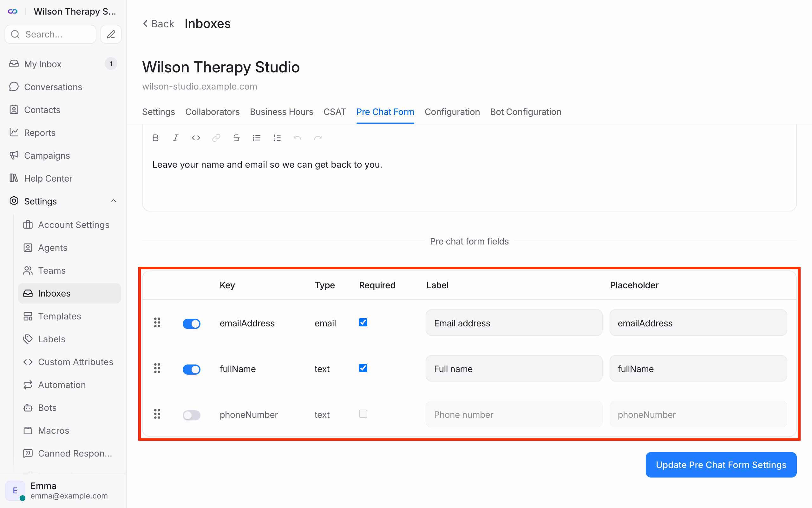
Task: Click the Full name label input
Action: [x=514, y=369]
